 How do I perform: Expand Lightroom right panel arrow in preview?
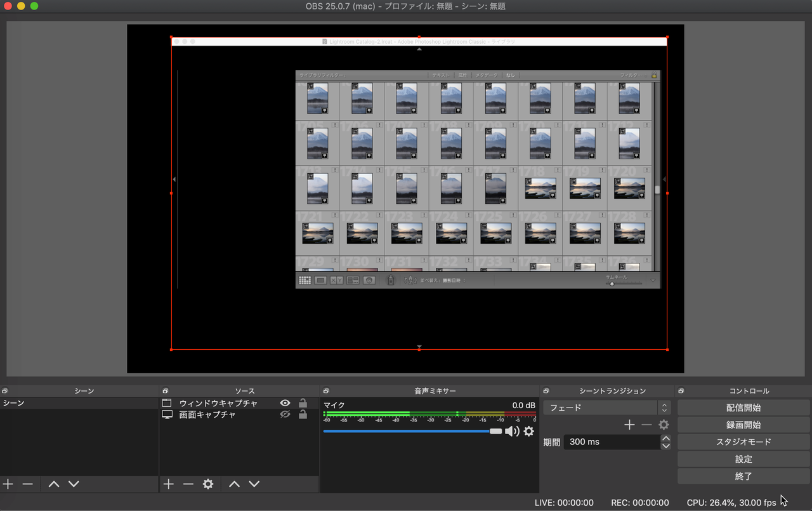664,180
